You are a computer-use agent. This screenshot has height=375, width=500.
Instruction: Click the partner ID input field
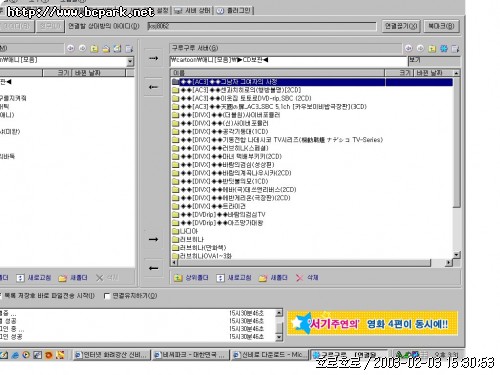click(x=262, y=26)
